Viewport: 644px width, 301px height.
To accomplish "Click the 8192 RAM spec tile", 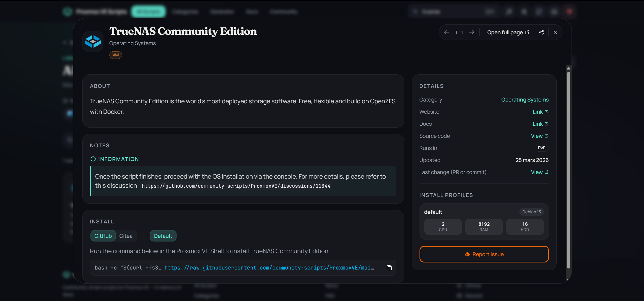I will (484, 227).
